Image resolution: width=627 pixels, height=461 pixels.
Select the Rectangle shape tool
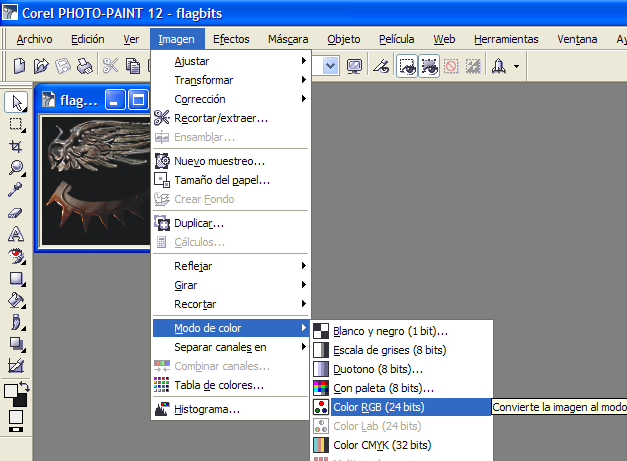pyautogui.click(x=16, y=278)
